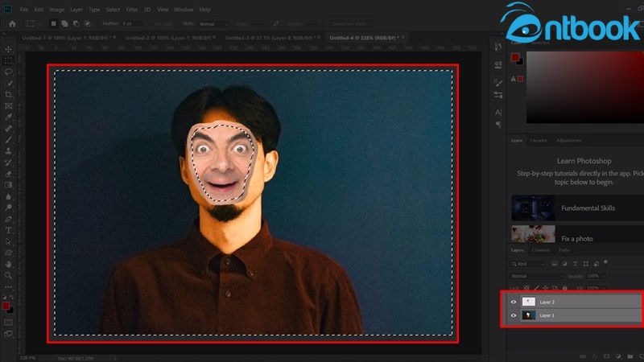This screenshot has height=362, width=644.
Task: Open the layer blend mode Normal dropdown
Action: (x=536, y=276)
